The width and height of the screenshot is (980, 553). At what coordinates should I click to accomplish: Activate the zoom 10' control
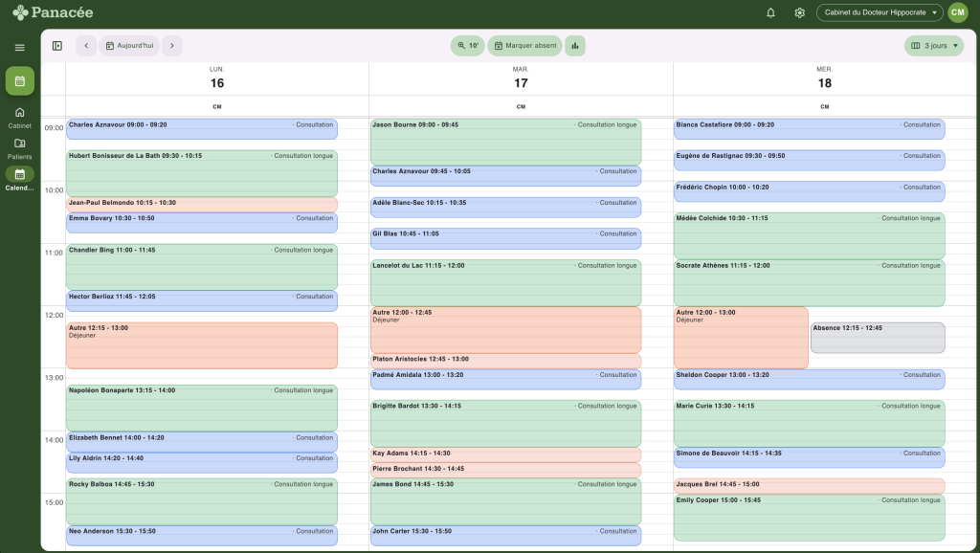pyautogui.click(x=467, y=45)
